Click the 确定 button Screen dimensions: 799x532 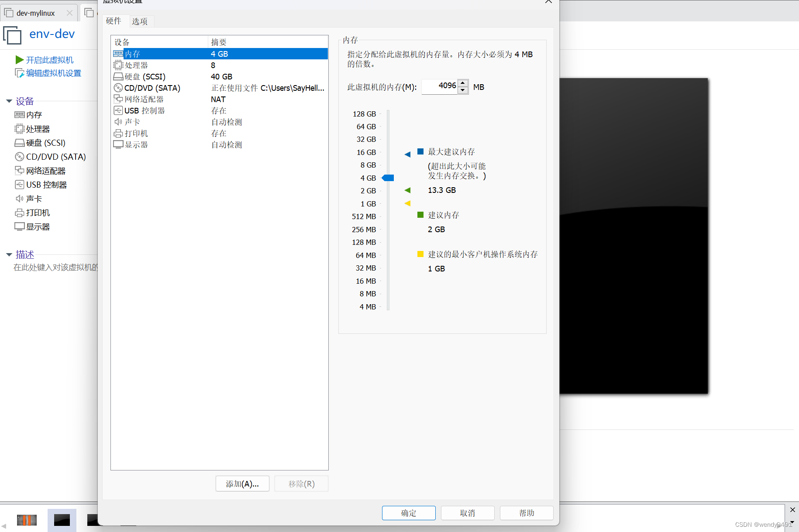pyautogui.click(x=409, y=513)
